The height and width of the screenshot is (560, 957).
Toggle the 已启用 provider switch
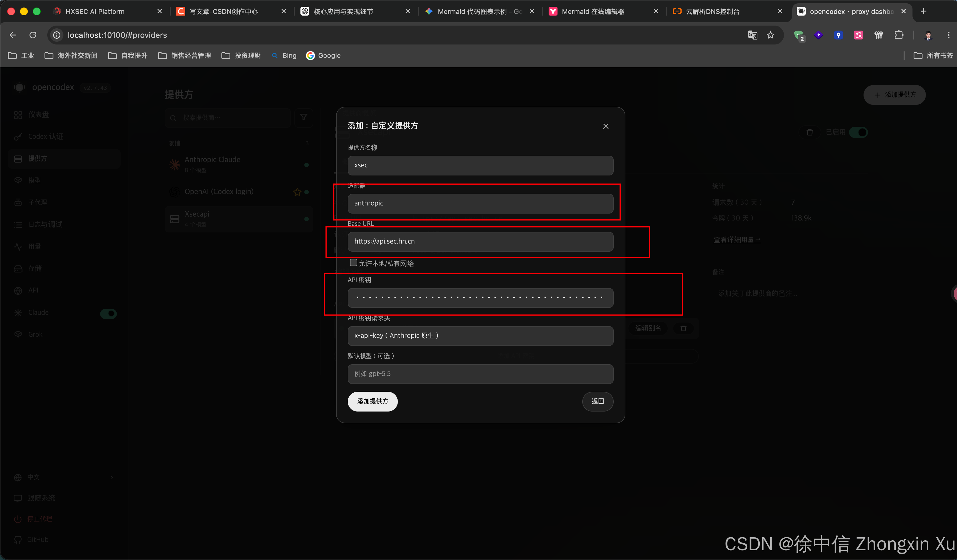tap(859, 132)
